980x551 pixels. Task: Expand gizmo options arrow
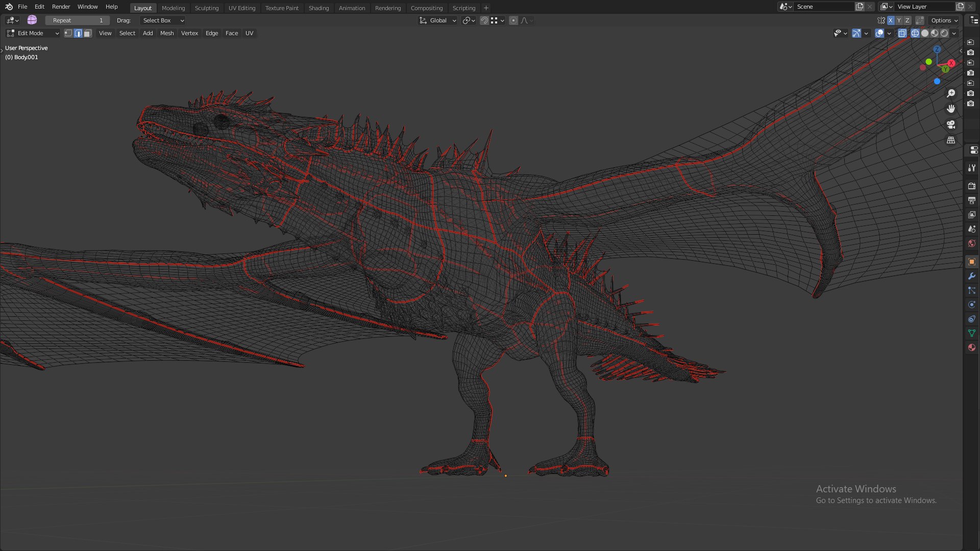pos(866,33)
